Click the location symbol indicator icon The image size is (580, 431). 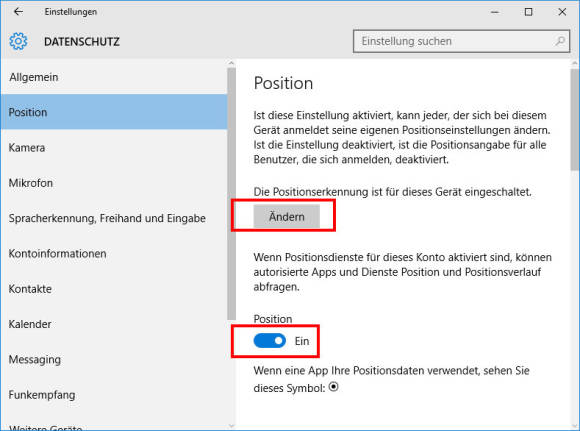(333, 387)
